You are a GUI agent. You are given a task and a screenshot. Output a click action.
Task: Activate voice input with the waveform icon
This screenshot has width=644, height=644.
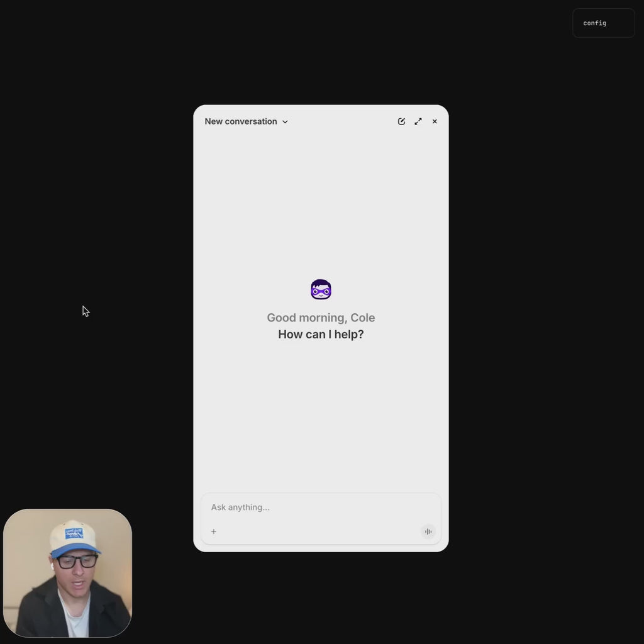point(428,531)
